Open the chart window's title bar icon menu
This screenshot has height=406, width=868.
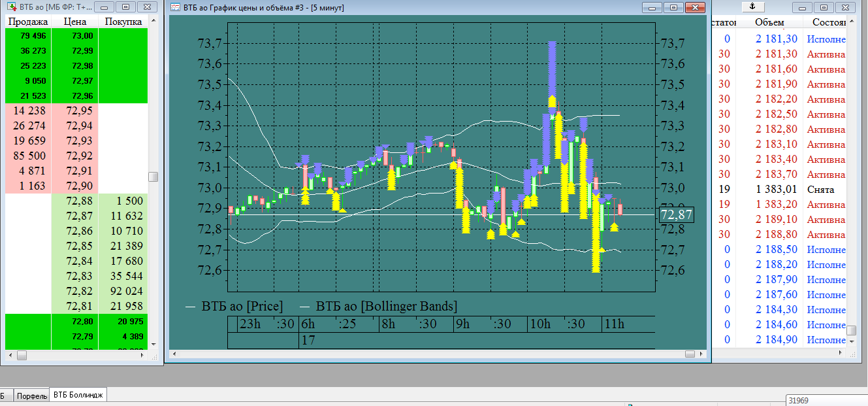point(174,7)
